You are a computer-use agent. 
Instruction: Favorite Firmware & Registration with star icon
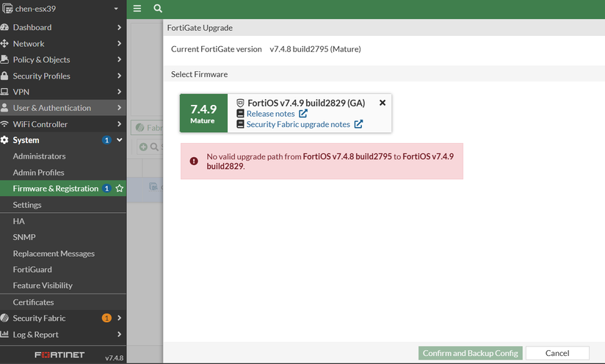(120, 188)
